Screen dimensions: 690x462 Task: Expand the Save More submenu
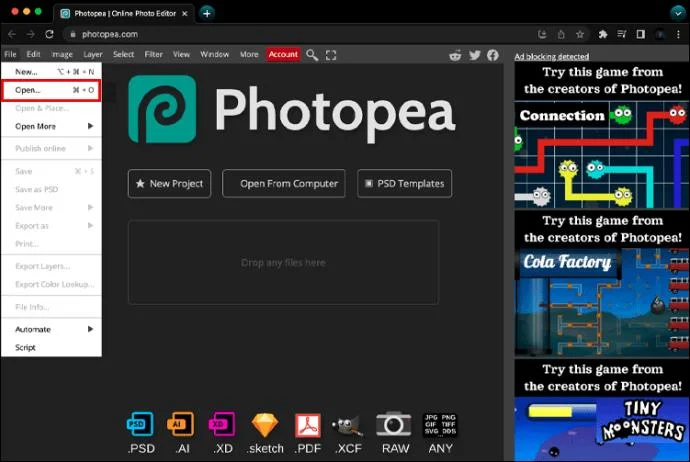point(51,207)
